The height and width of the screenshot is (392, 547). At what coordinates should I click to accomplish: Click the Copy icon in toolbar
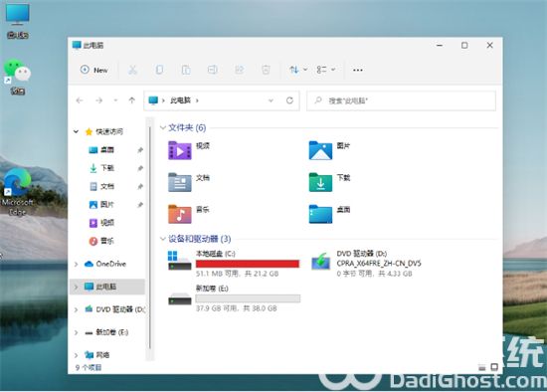click(x=159, y=70)
